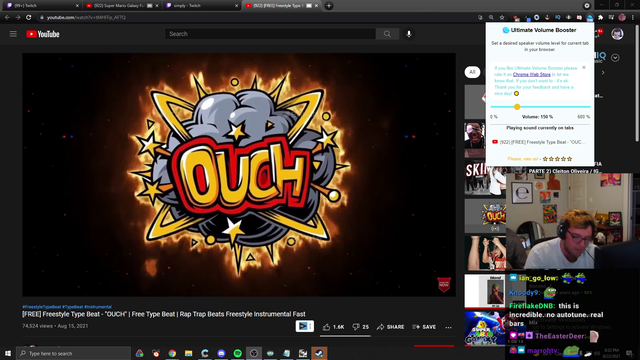Go forward in browser history
This screenshot has height=360, width=640.
tap(18, 18)
